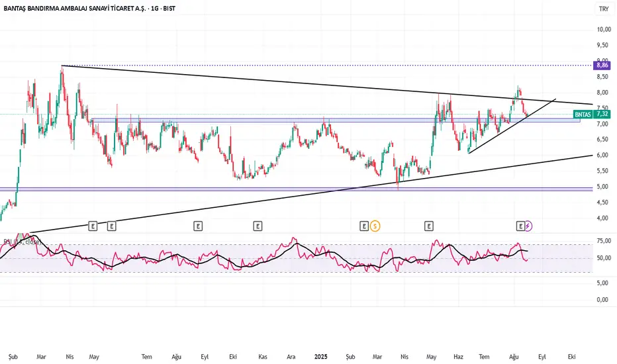Click the purple lightning bolt marker

(528, 226)
